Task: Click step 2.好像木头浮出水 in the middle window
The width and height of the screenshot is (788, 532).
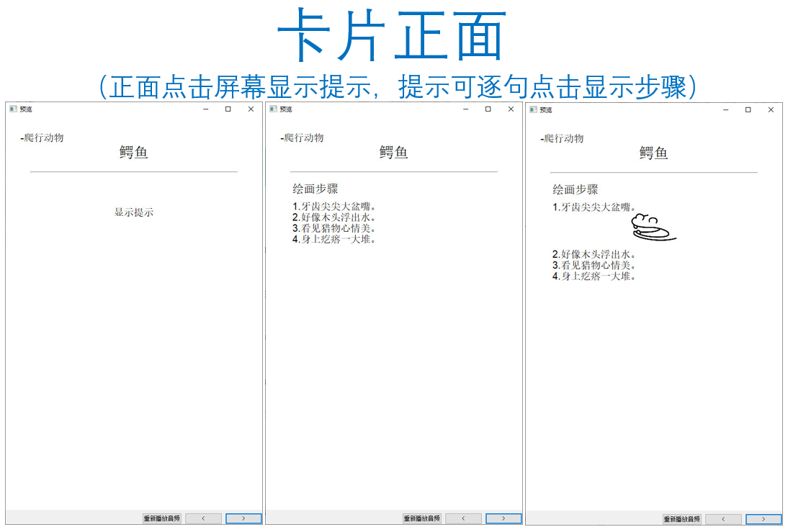Action: 334,217
